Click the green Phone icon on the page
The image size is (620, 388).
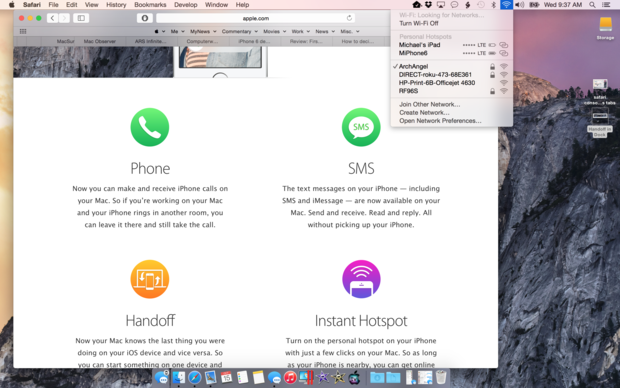(150, 127)
